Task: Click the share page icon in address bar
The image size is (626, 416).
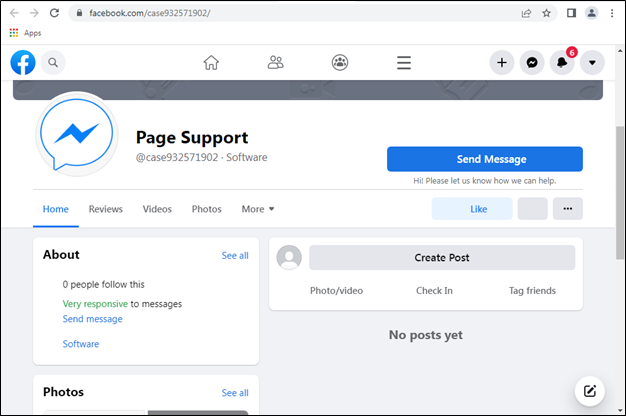Action: [x=526, y=13]
